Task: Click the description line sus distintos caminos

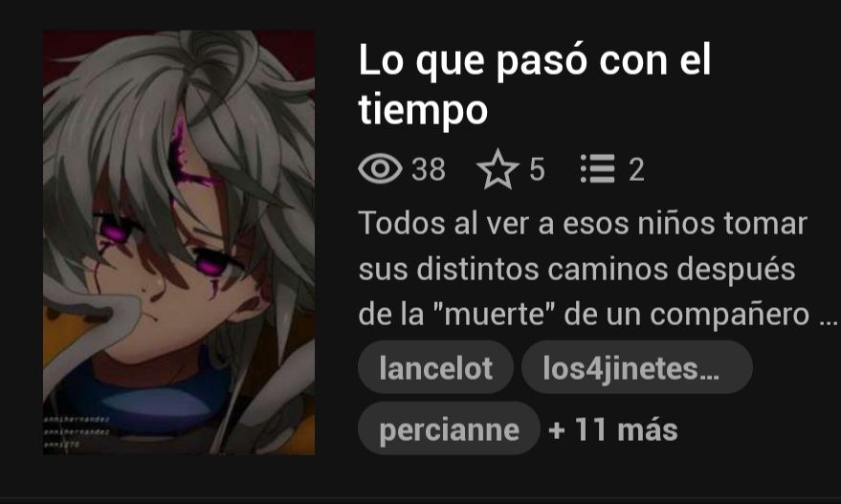Action: tap(577, 269)
